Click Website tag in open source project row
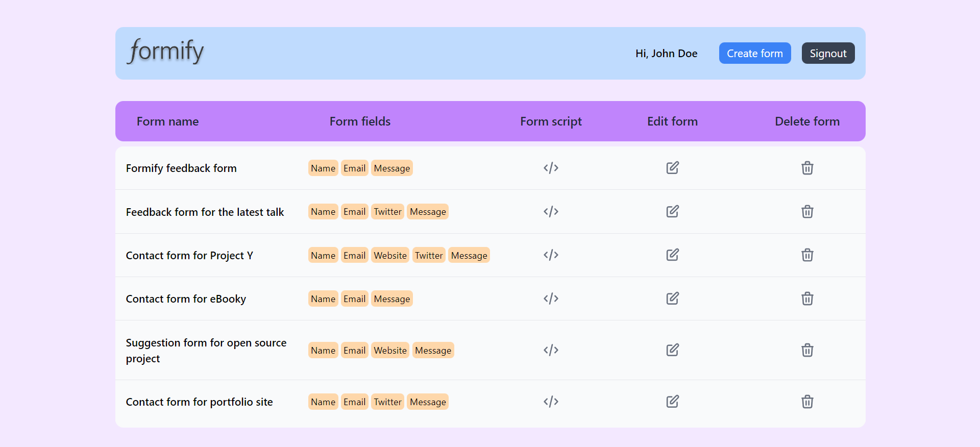 coord(390,351)
